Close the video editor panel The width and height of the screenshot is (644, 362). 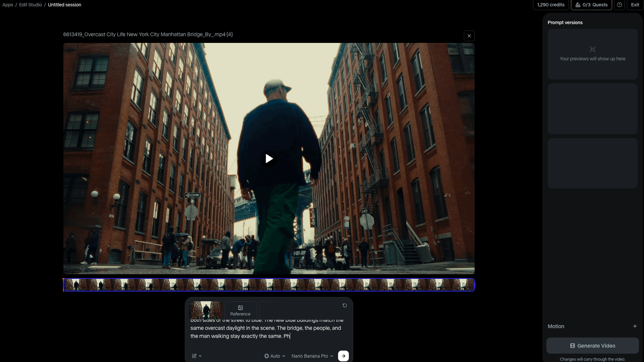point(469,36)
